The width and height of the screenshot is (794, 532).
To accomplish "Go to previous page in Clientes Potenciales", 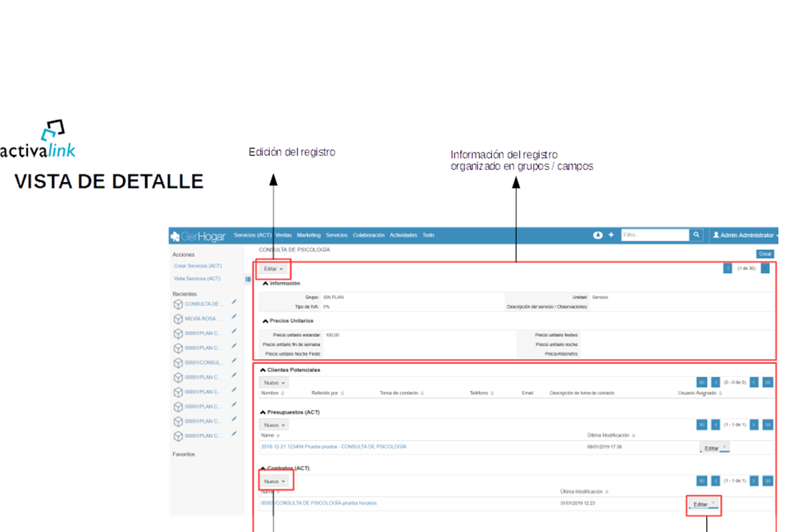I will (715, 382).
